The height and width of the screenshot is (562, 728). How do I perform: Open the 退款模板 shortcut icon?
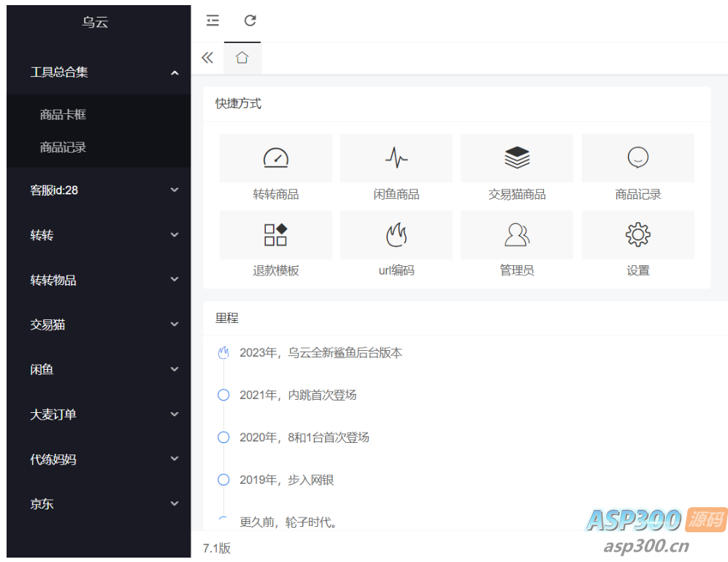click(x=275, y=235)
